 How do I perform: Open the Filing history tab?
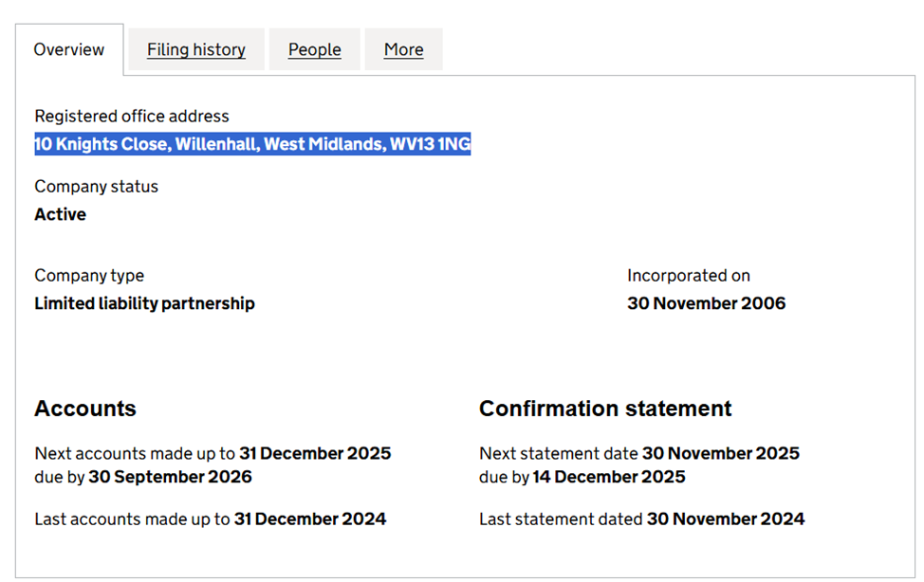click(x=195, y=49)
